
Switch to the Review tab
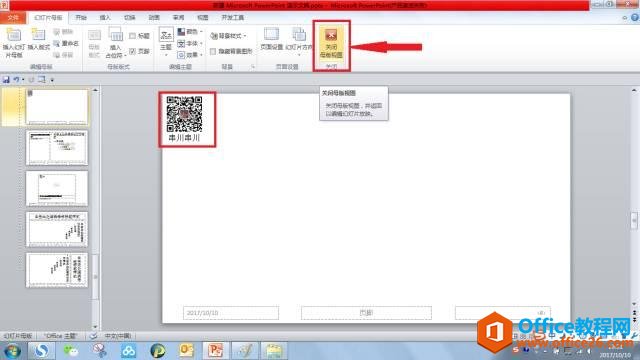[178, 18]
